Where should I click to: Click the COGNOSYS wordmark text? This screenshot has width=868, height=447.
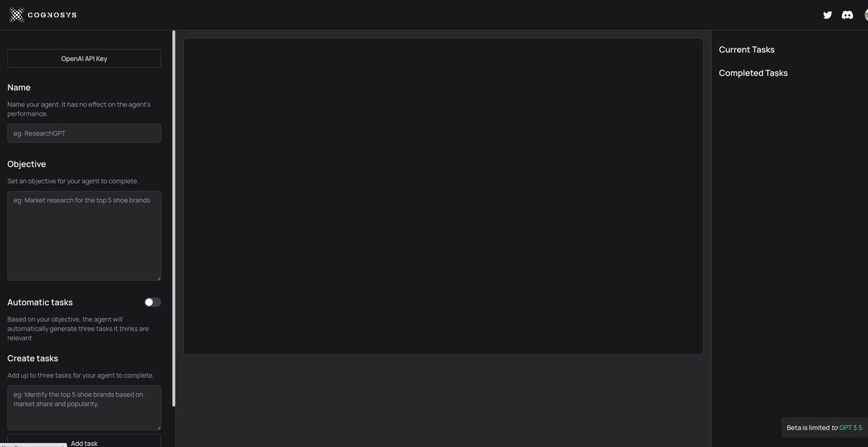click(52, 15)
